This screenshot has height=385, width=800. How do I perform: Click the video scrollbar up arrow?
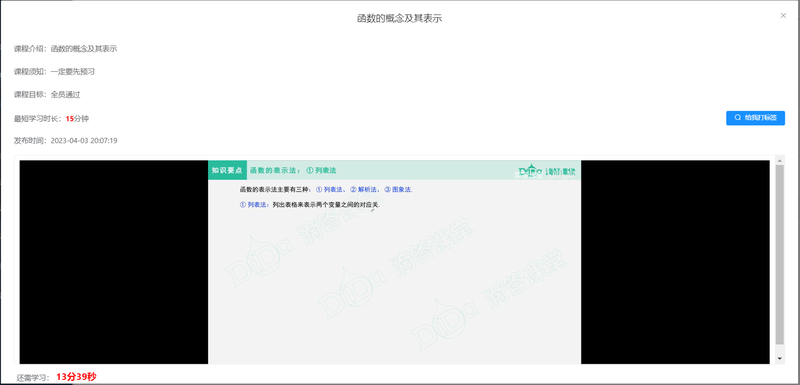point(779,161)
